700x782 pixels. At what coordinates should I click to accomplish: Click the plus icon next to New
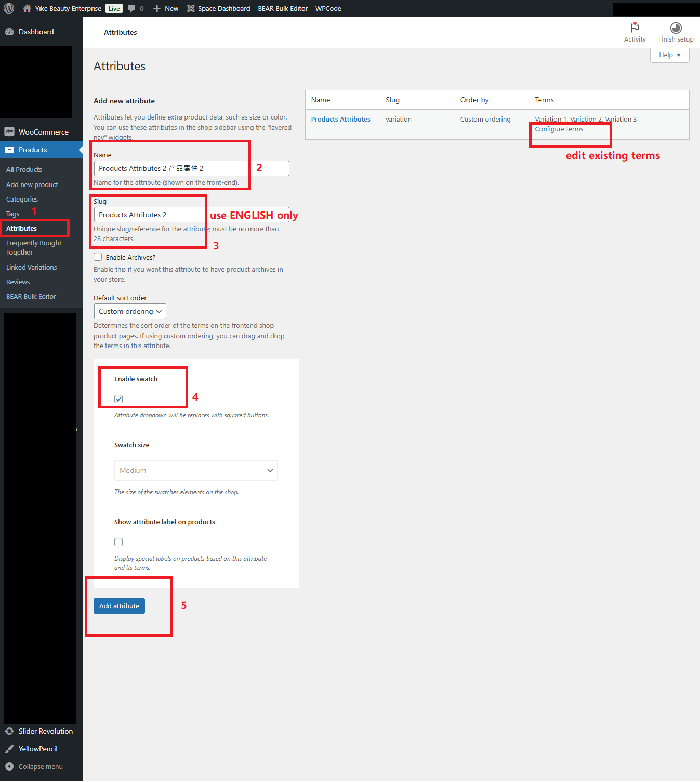coord(156,8)
